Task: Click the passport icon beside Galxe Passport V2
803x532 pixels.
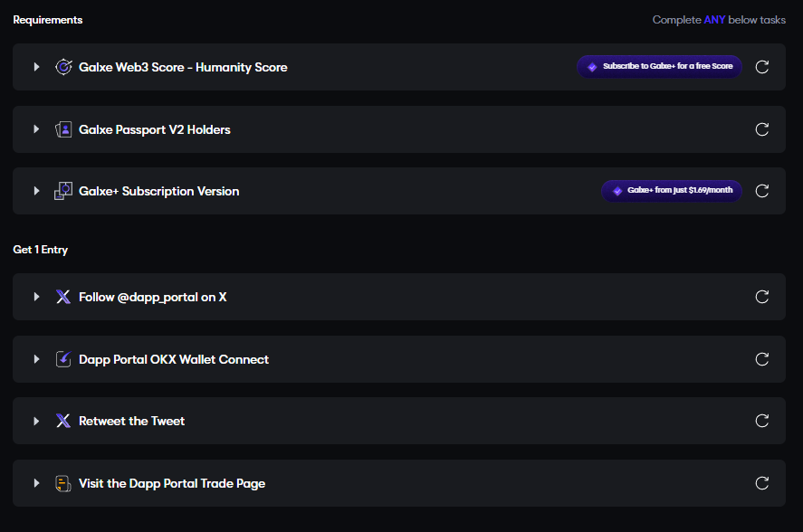Action: point(63,129)
